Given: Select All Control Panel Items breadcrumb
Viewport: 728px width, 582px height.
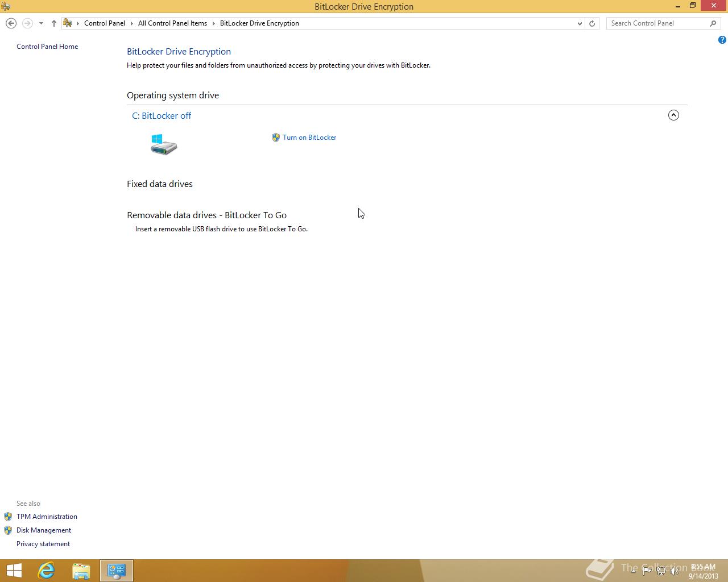Looking at the screenshot, I should [172, 23].
